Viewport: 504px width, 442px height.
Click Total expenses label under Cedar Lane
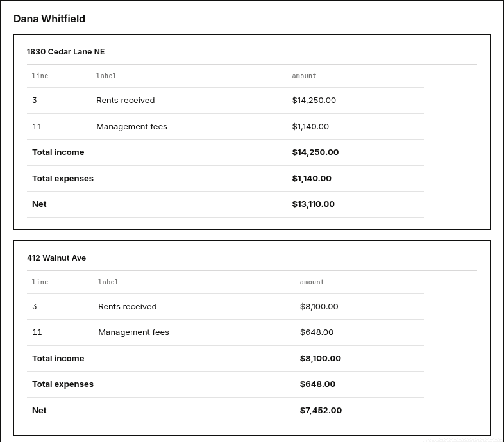tap(63, 179)
